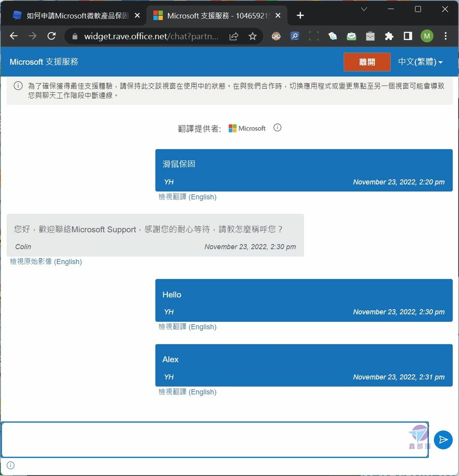The height and width of the screenshot is (476, 459).
Task: Send the message with the paper plane button
Action: pyautogui.click(x=443, y=440)
